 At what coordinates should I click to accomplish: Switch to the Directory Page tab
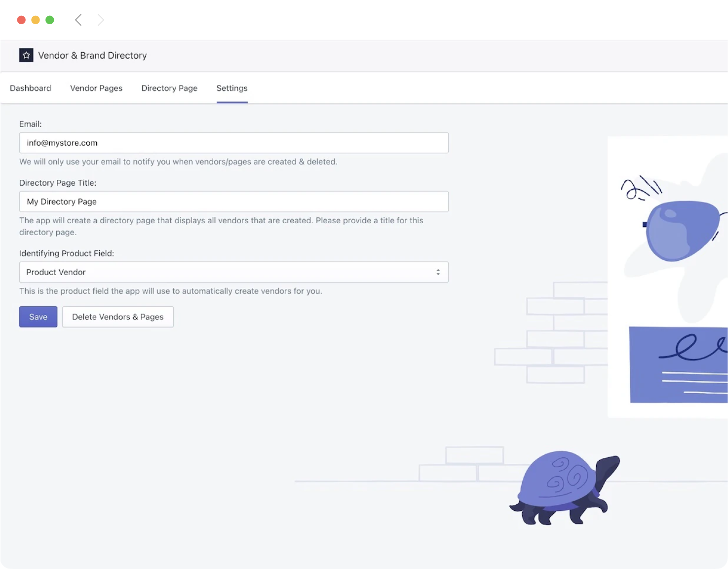(x=169, y=88)
